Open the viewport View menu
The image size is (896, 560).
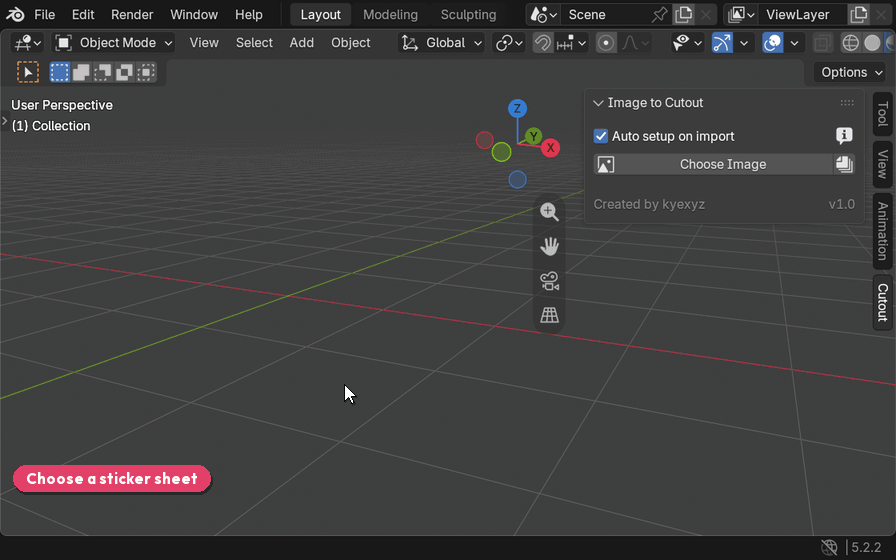coord(204,43)
